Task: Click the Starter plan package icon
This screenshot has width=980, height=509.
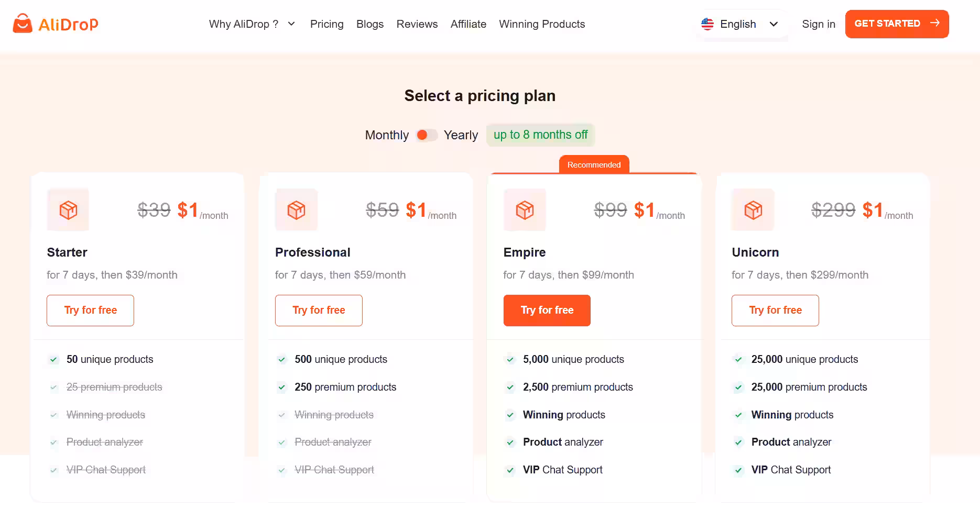Action: coord(68,209)
